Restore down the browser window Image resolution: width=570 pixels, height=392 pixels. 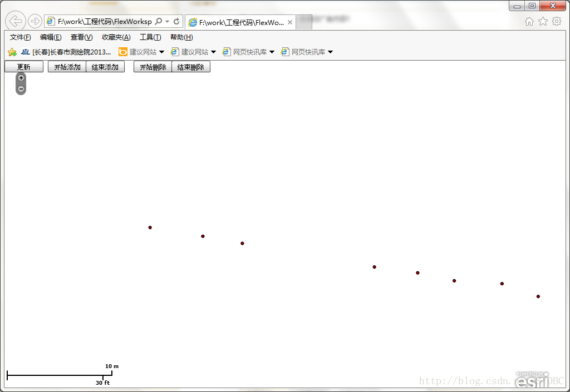532,6
